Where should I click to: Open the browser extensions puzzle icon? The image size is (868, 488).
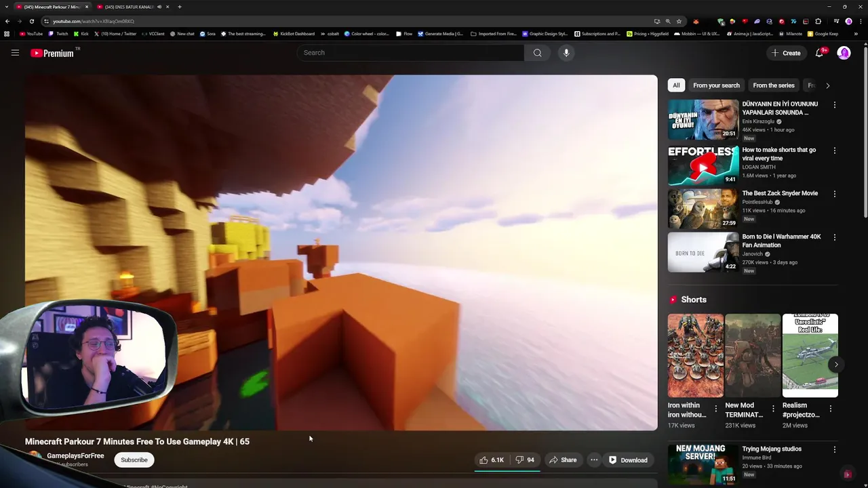point(818,21)
